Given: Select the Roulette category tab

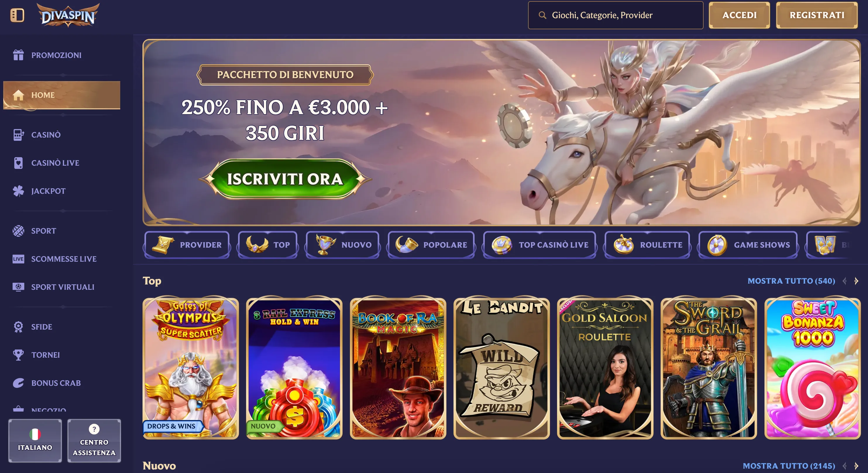Looking at the screenshot, I should point(647,245).
